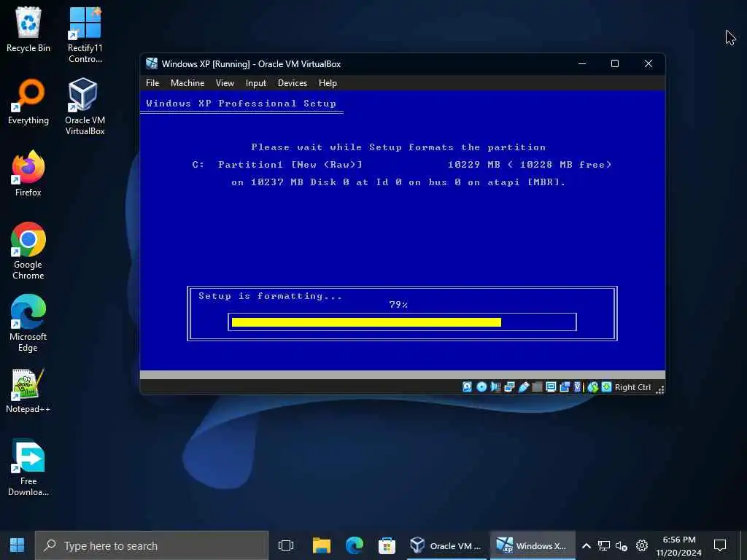
Task: Click the hard disk indicator in VirtualBox status bar
Action: [467, 387]
